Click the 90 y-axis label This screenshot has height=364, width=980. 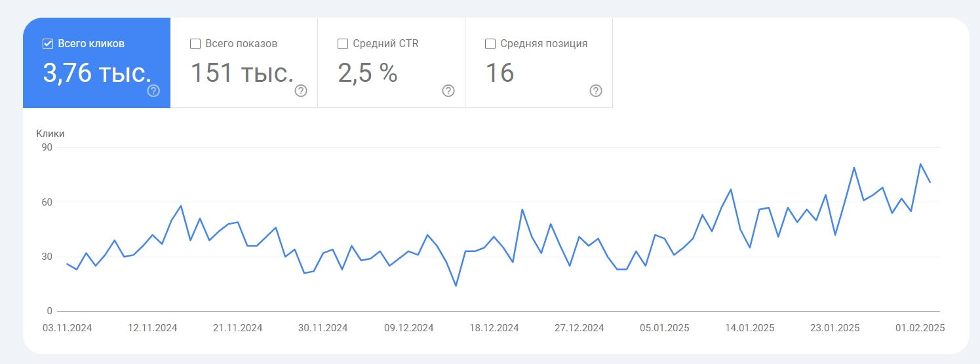47,147
